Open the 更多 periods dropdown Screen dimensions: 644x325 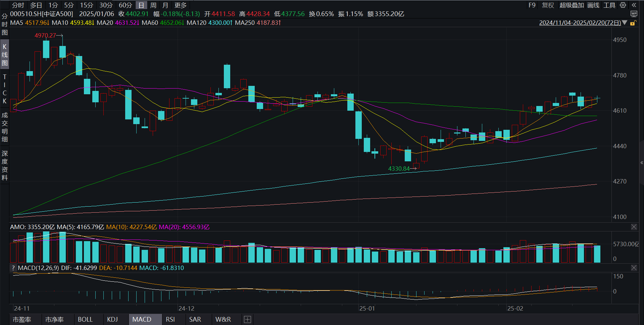click(181, 5)
